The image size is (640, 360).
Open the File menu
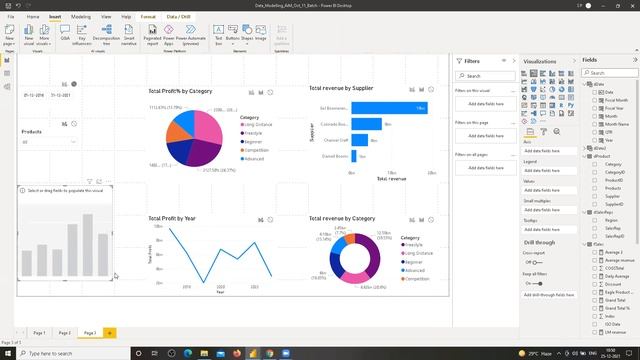[11, 17]
